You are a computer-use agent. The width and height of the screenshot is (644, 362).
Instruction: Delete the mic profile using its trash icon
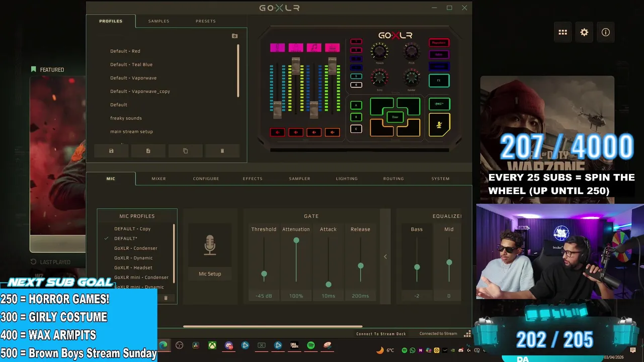click(166, 298)
